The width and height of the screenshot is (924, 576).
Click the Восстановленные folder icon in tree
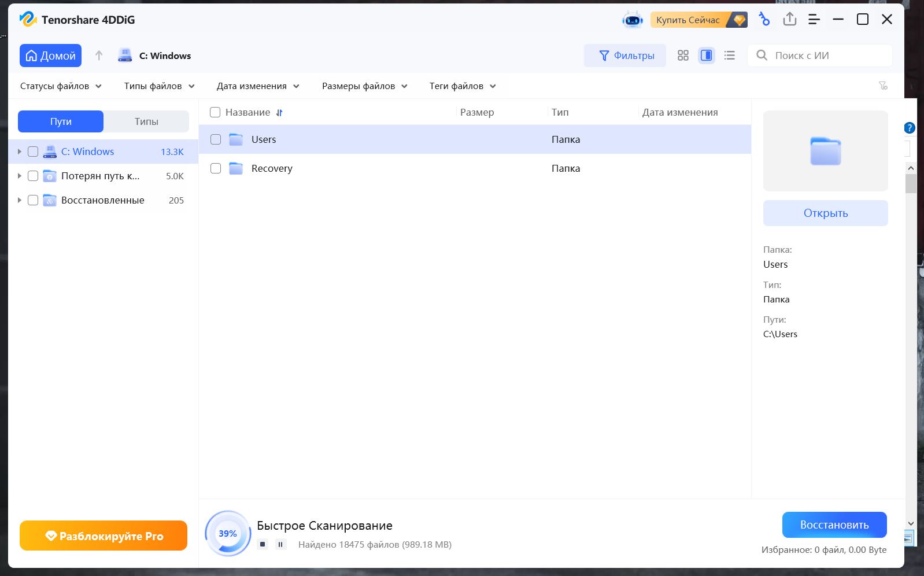pos(50,200)
